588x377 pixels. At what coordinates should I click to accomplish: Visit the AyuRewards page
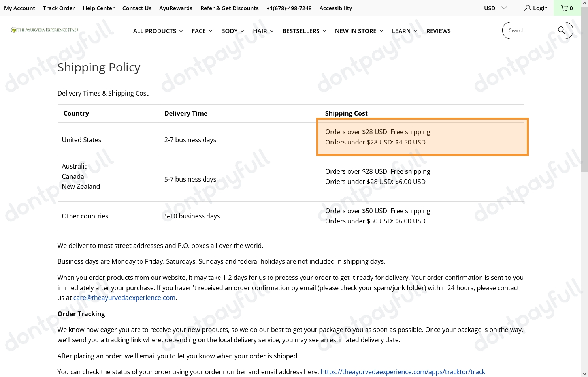[176, 8]
